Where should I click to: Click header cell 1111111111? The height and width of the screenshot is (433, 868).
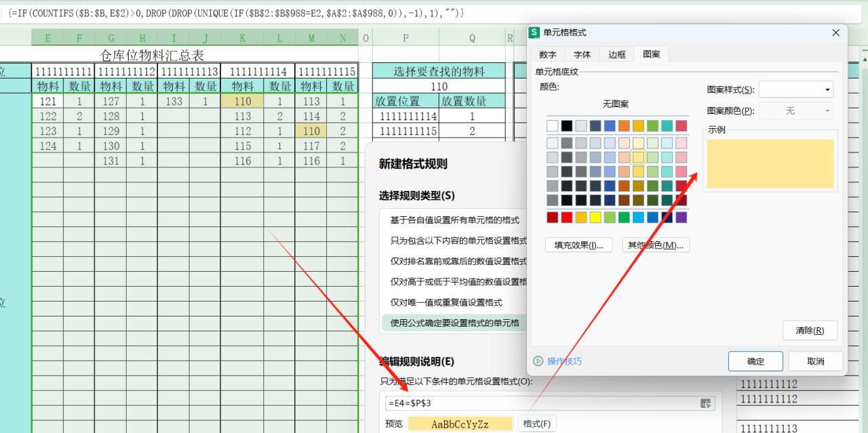click(x=63, y=71)
